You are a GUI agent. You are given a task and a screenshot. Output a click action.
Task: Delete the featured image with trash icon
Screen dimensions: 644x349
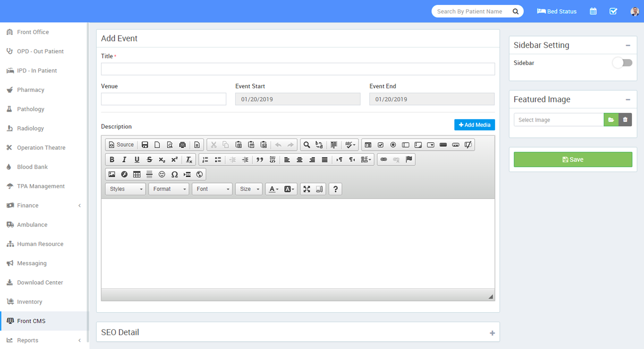coord(625,120)
